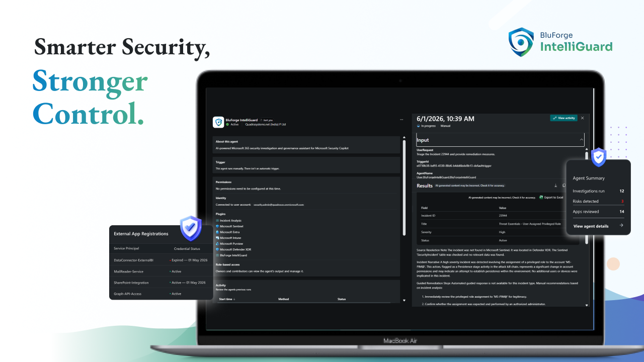Click the Microsoft Defender XDR plugin name

pyautogui.click(x=234, y=249)
